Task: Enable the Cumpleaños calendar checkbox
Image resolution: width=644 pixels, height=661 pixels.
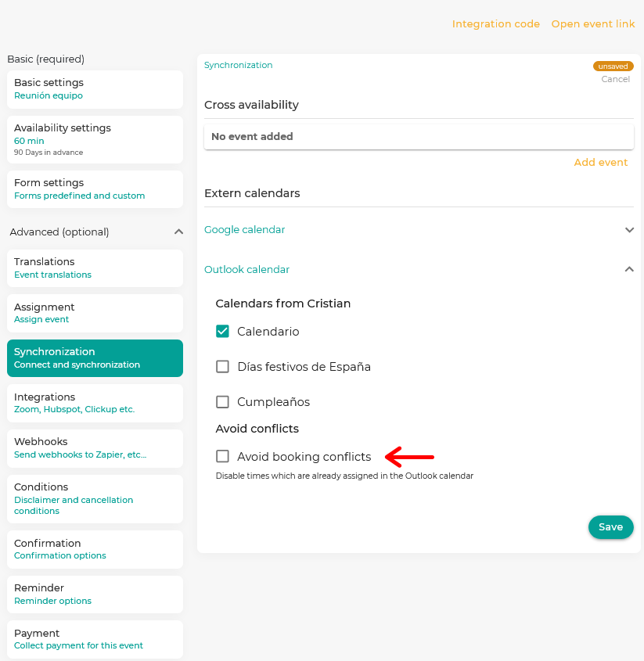Action: pos(222,402)
